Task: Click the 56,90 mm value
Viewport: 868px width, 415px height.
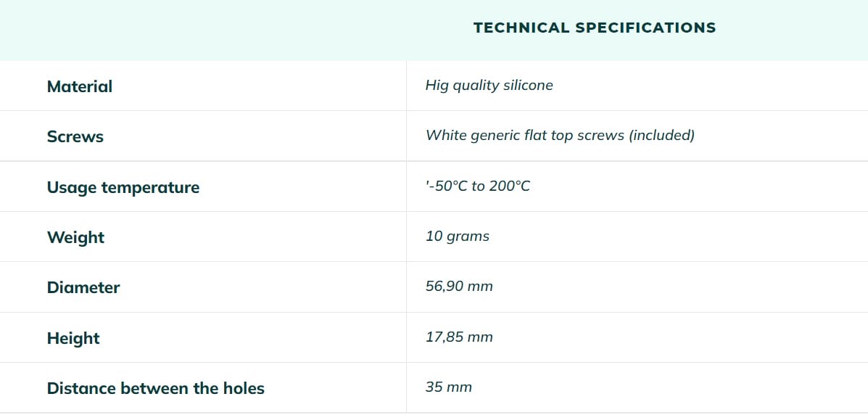Action: (459, 286)
